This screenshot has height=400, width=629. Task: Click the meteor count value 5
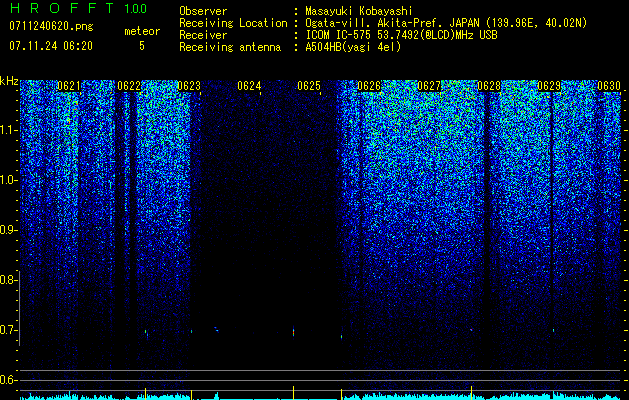(x=142, y=46)
